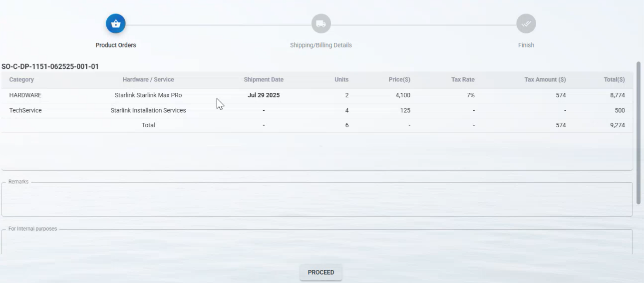Click the Shipping/Billing truck step icon

pos(321,23)
